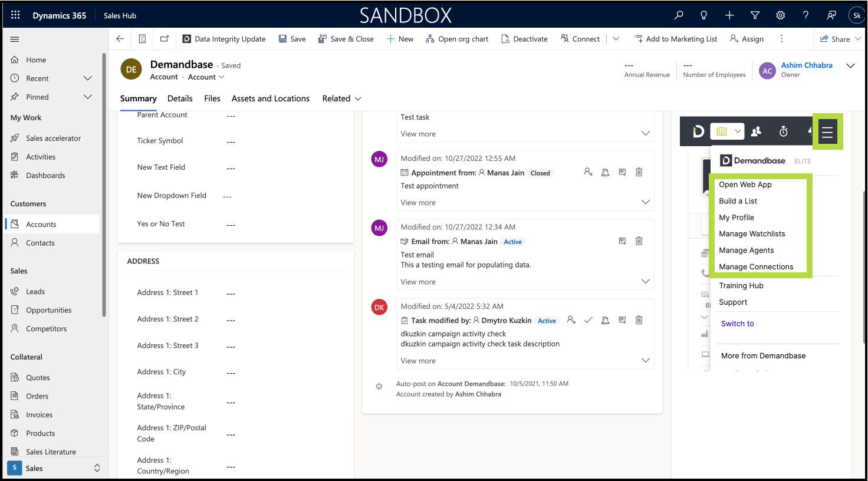Open Training Hub from Demandbase menu
This screenshot has height=481, width=868.
click(x=741, y=286)
